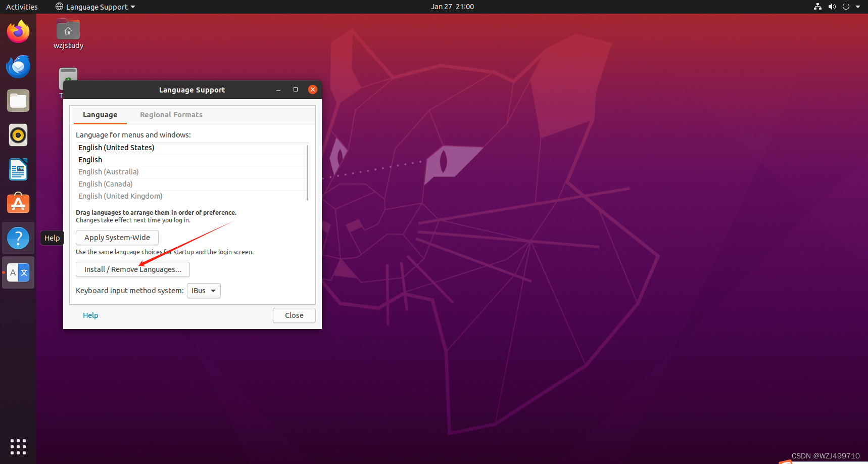
Task: Click Install / Remove Languages button
Action: point(133,269)
